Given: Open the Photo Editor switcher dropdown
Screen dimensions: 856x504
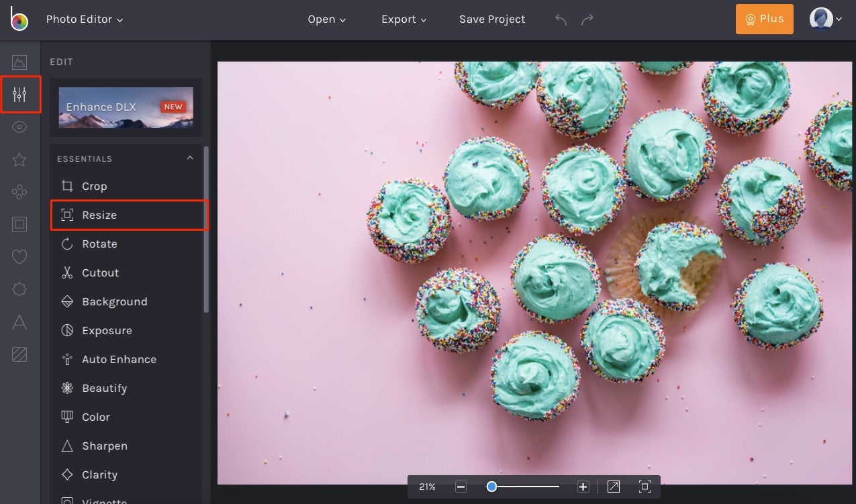Looking at the screenshot, I should (x=85, y=19).
